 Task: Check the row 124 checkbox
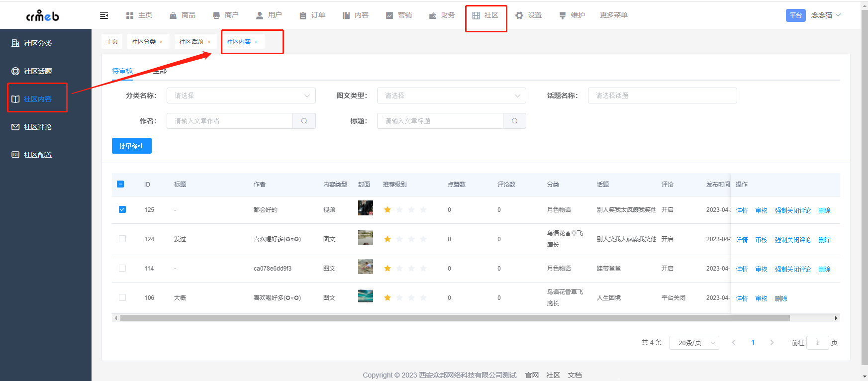click(122, 239)
